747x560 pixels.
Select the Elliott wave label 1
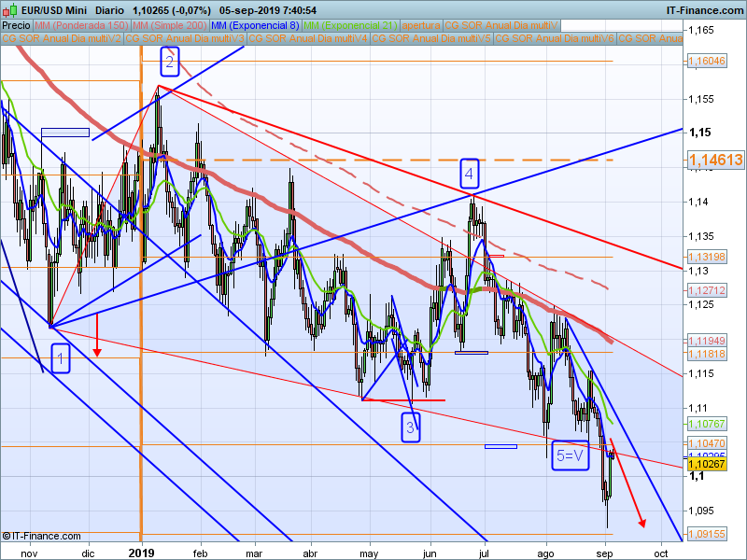point(61,358)
